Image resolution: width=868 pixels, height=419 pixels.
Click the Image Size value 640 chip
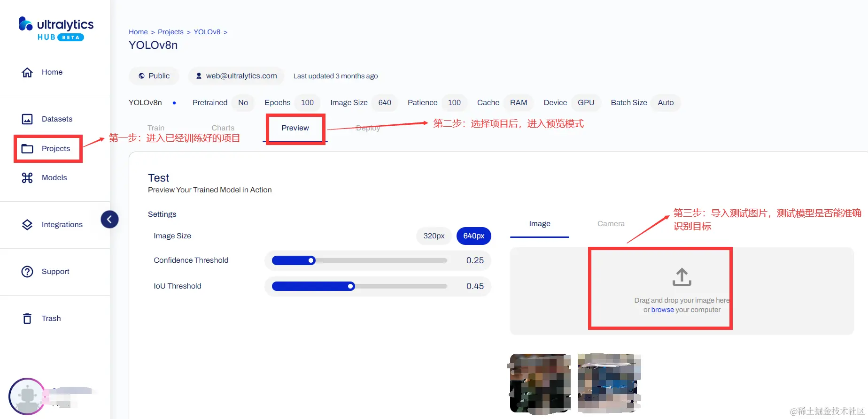pos(385,103)
